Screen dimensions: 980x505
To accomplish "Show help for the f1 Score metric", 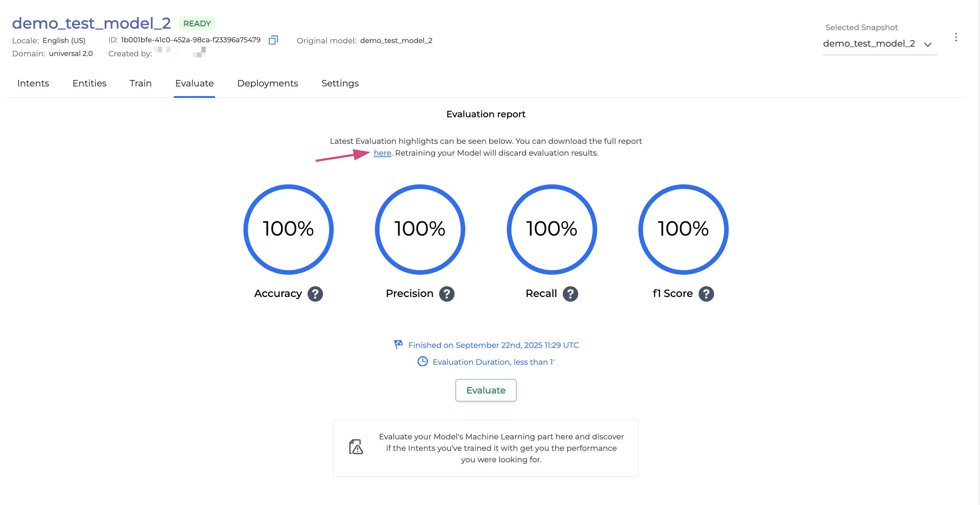I will pos(706,294).
